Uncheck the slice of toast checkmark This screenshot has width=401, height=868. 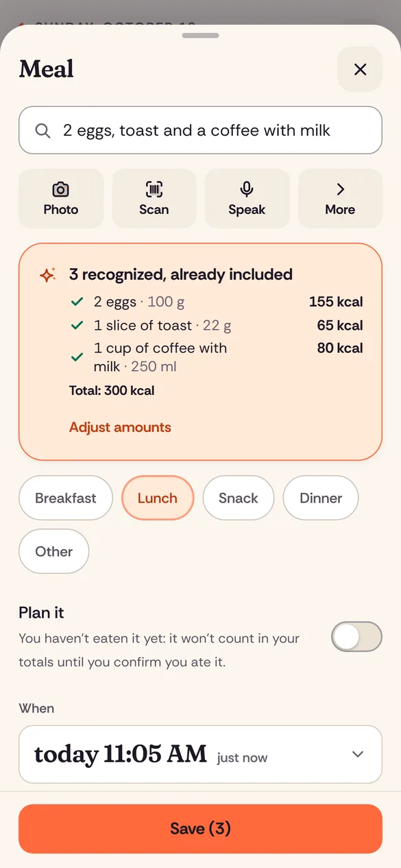coord(77,326)
